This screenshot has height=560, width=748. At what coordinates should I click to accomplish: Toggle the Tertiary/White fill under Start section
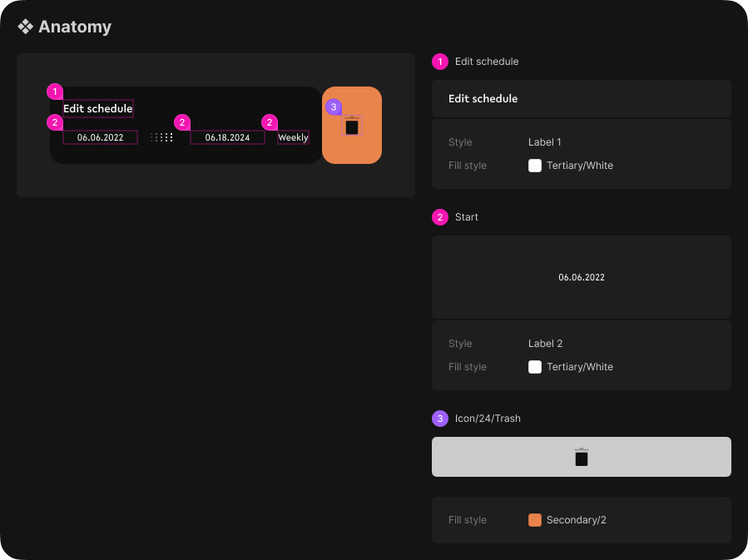click(535, 366)
